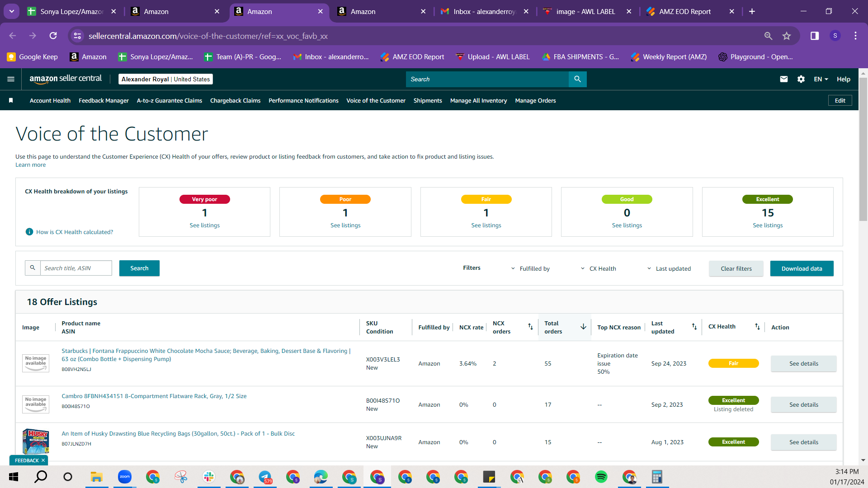Open the settings gear icon
Viewport: 868px width, 488px height.
point(801,79)
